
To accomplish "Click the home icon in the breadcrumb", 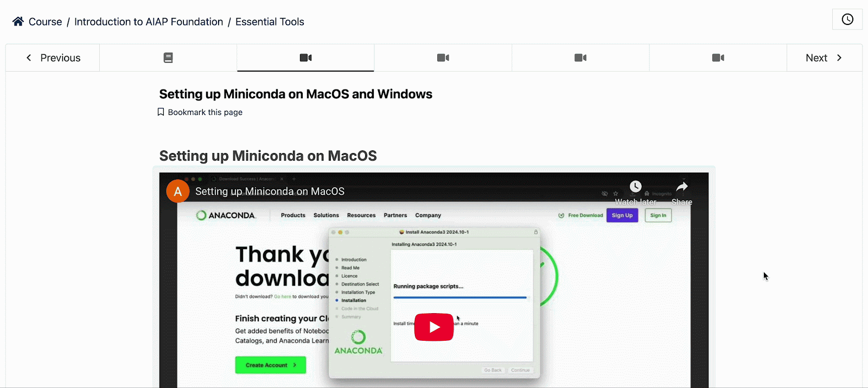I will click(18, 21).
